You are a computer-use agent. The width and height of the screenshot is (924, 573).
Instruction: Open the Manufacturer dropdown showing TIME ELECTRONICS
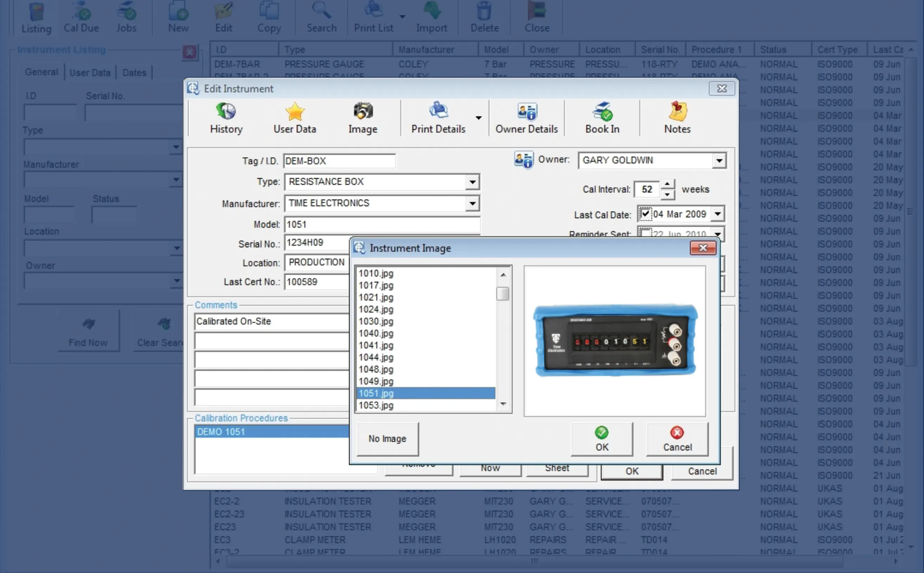pyautogui.click(x=472, y=203)
